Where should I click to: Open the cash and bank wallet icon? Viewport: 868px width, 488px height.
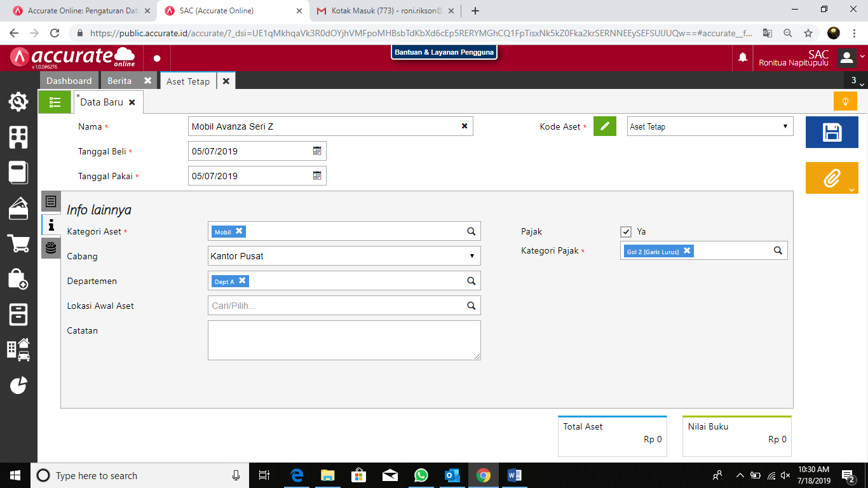point(18,208)
